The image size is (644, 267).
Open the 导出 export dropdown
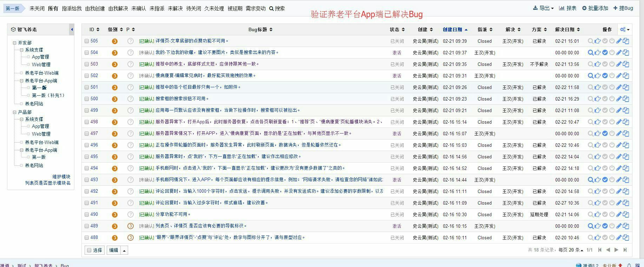pos(543,8)
